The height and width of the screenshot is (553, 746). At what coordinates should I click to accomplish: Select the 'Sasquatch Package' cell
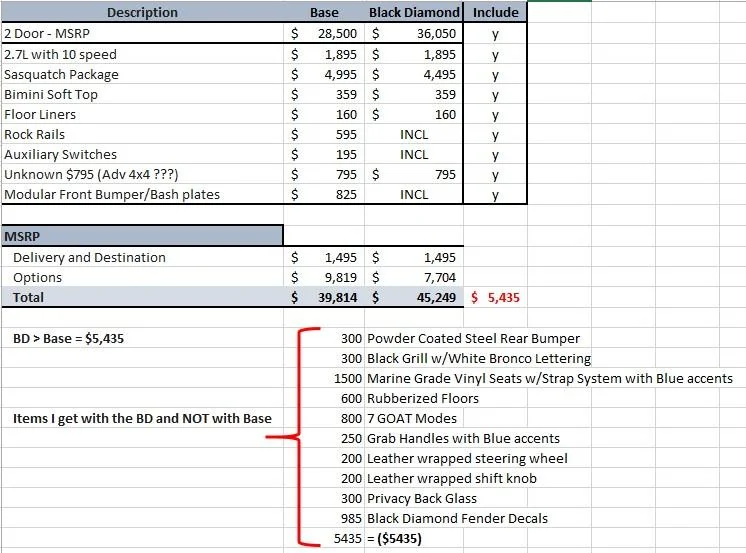[x=142, y=74]
